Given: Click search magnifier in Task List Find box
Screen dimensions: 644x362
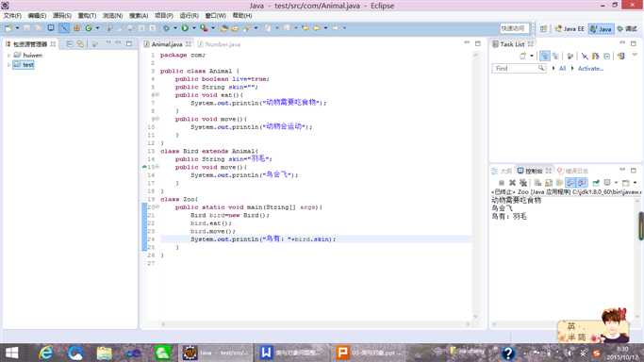Looking at the screenshot, I should (541, 68).
